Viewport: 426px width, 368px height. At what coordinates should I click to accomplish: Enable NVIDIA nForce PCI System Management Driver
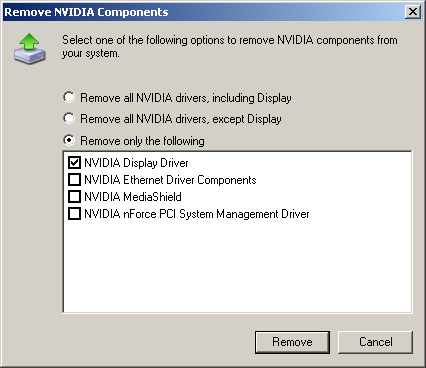click(74, 214)
